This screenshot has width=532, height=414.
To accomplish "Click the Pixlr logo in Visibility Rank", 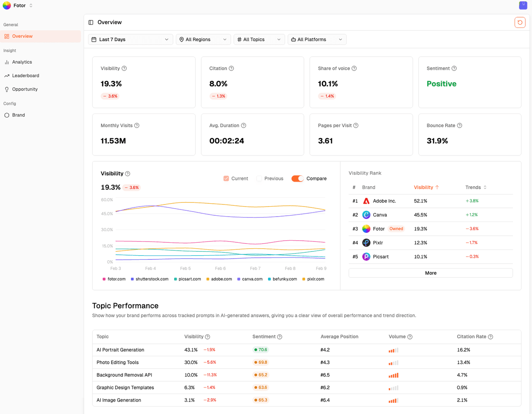I will (366, 243).
